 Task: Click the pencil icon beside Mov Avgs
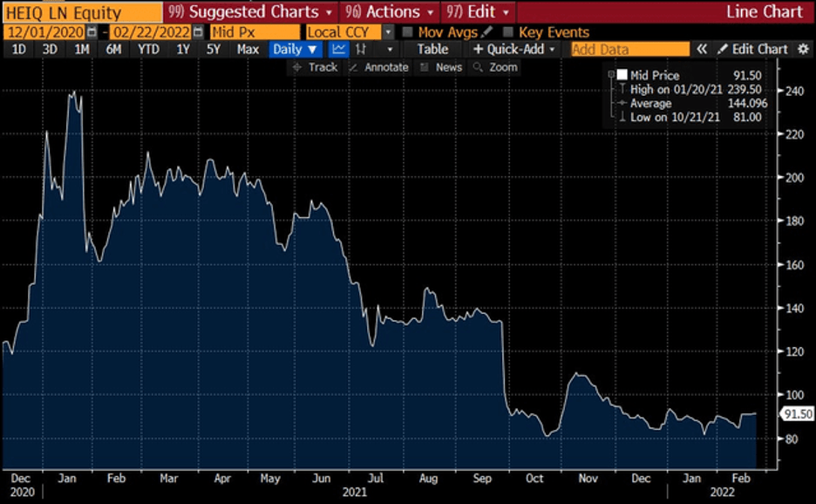coord(486,32)
